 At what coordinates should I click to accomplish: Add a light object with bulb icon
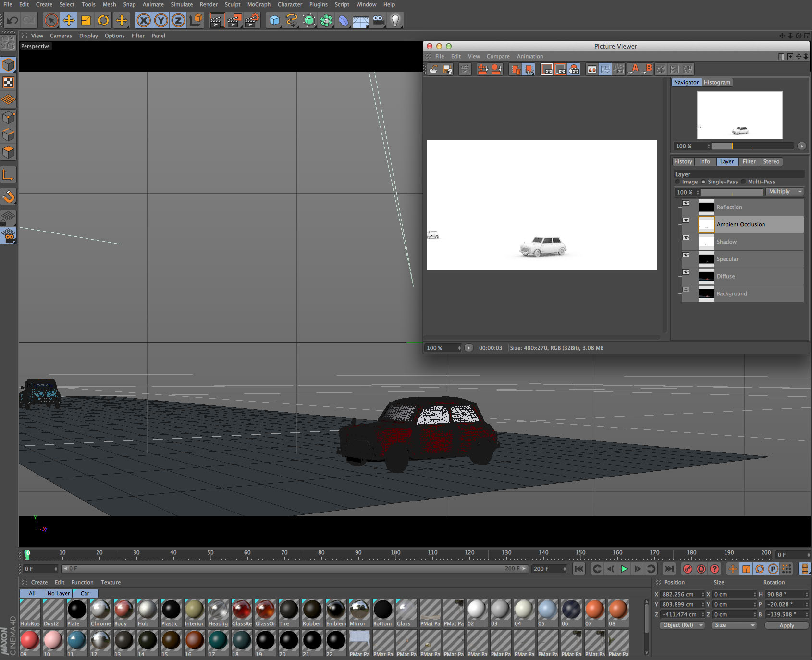pyautogui.click(x=395, y=20)
